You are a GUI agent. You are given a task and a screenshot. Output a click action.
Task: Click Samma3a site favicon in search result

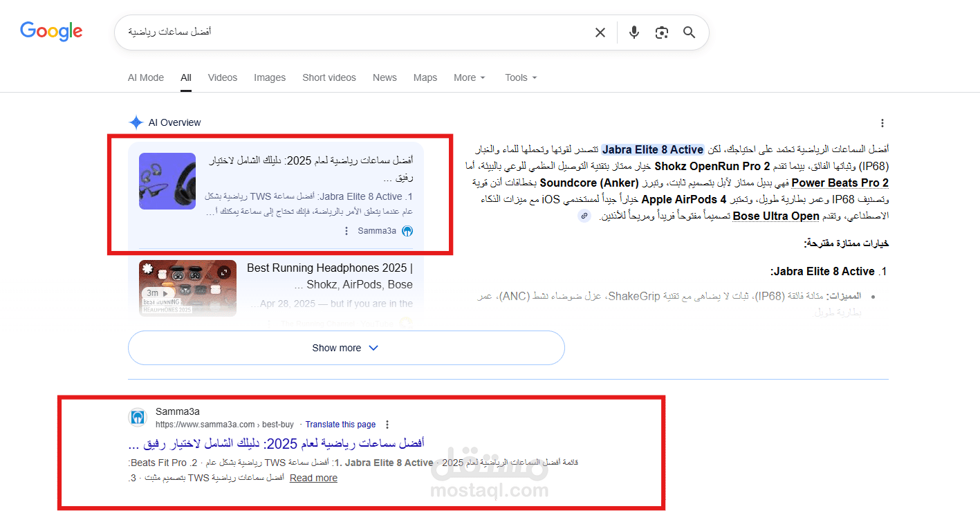[138, 418]
